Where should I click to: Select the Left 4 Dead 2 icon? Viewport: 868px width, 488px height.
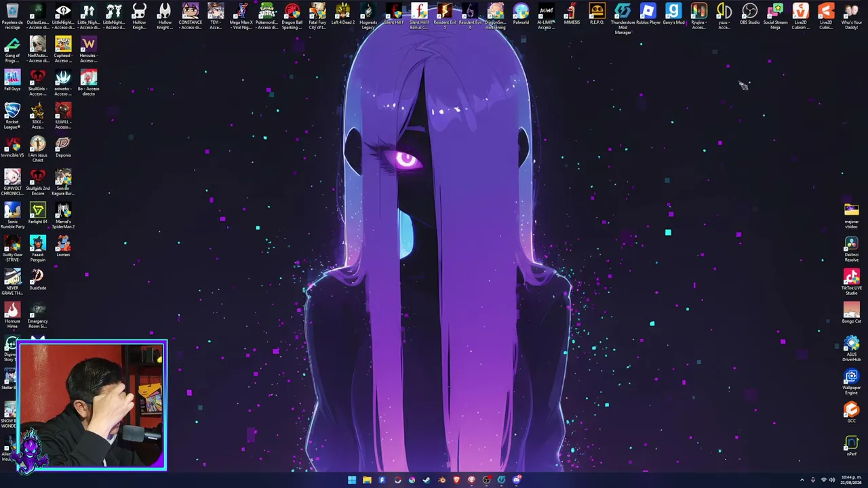coord(343,14)
